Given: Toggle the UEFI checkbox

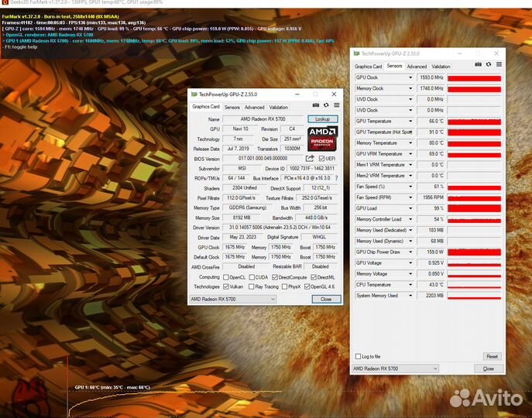Looking at the screenshot, I should pyautogui.click(x=321, y=159).
